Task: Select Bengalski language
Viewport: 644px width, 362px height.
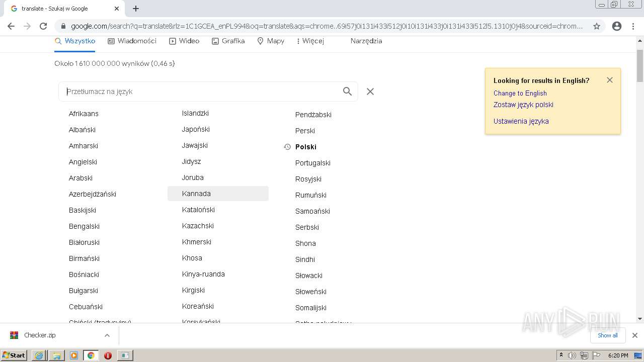Action: (x=84, y=226)
